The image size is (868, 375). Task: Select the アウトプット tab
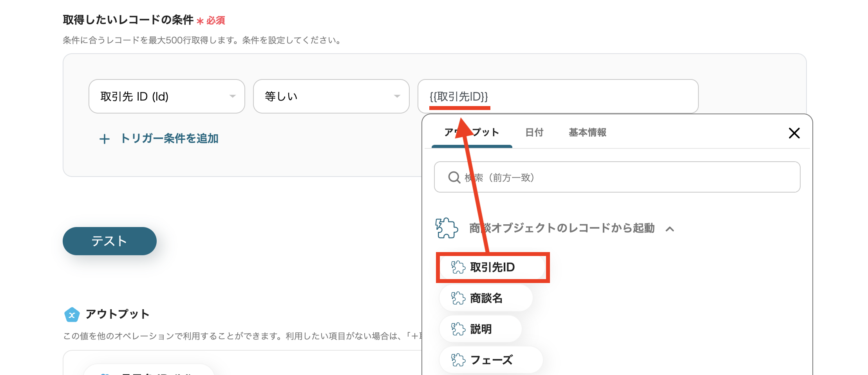tap(472, 133)
